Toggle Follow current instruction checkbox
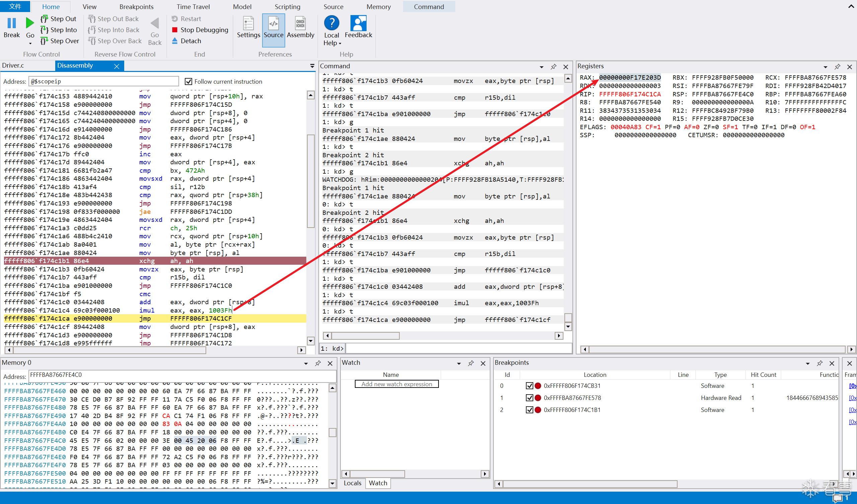Image resolution: width=857 pixels, height=504 pixels. (188, 81)
